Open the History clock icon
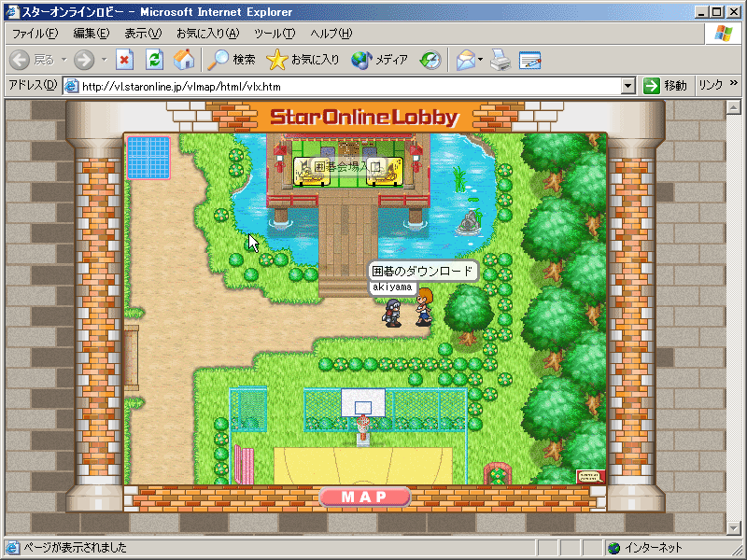 [430, 60]
